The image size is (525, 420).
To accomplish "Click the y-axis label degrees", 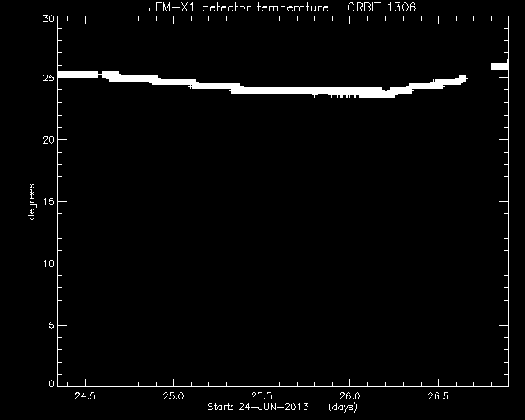I will click(x=31, y=201).
